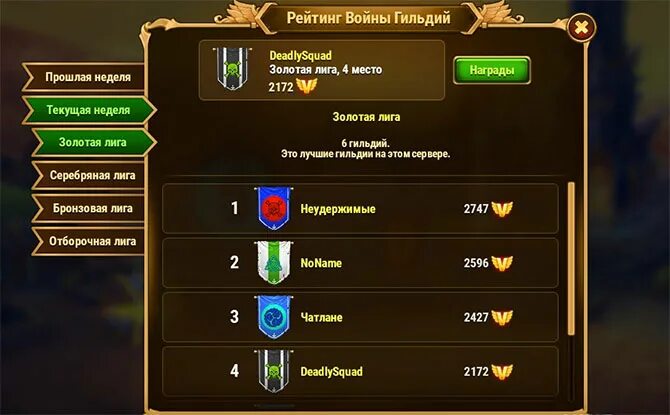Click the trophy icon beside 2172 in top panel

click(x=307, y=87)
